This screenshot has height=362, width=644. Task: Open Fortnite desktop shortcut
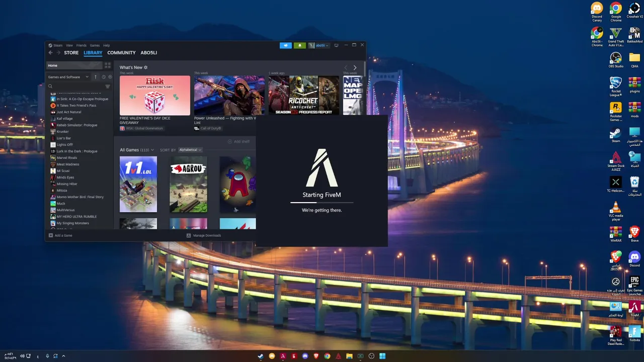634,334
